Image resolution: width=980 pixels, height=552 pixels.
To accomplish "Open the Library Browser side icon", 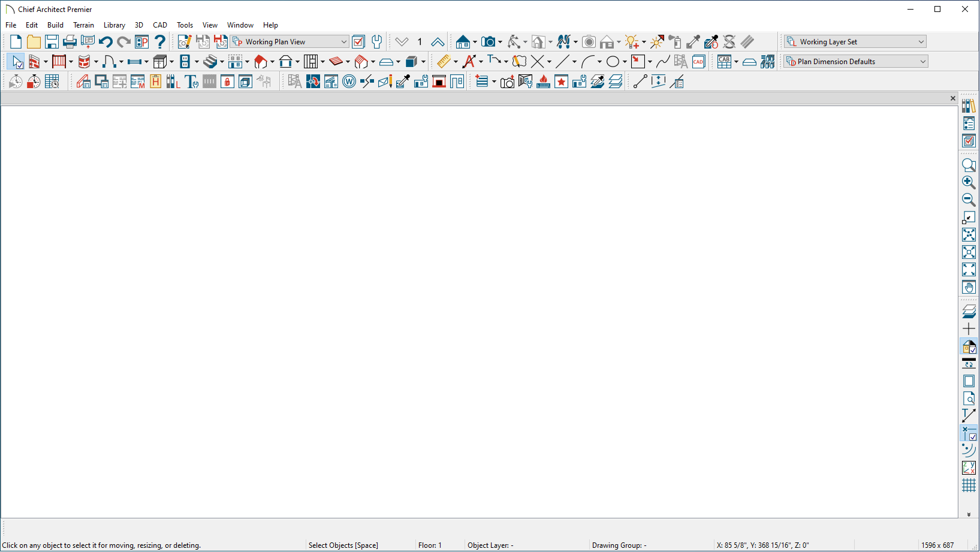I will 969,106.
